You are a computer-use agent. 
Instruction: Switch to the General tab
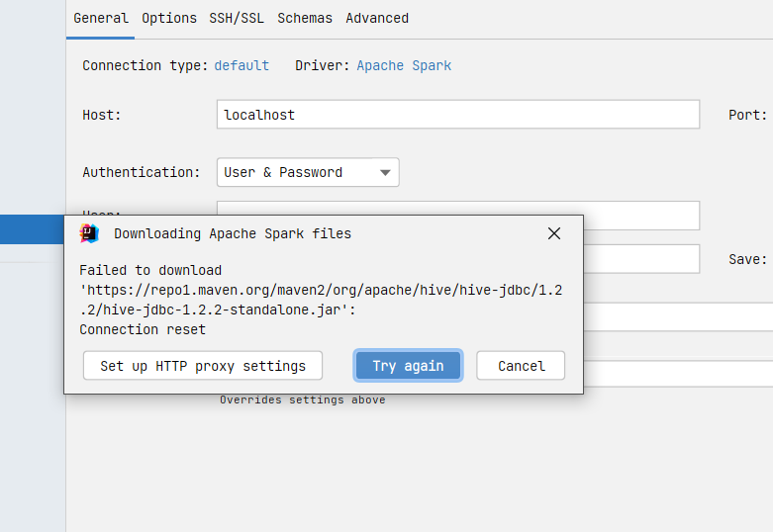click(101, 18)
